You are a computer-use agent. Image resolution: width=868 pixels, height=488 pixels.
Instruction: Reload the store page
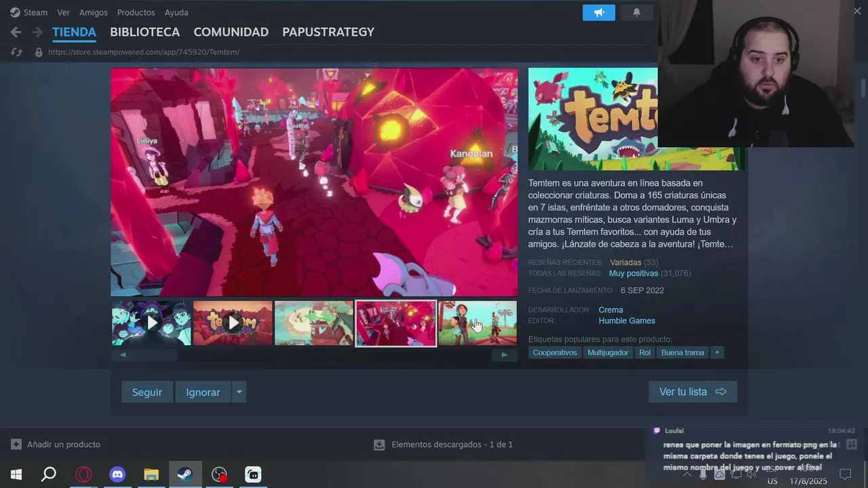pos(17,52)
